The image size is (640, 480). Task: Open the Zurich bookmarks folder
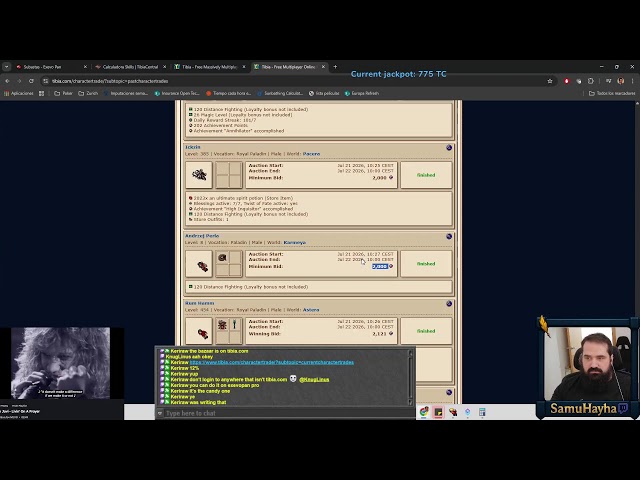tap(88, 93)
